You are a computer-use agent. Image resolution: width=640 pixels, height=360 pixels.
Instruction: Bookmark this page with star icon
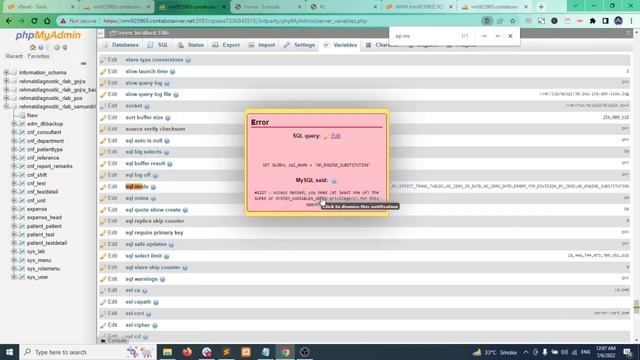(x=513, y=21)
